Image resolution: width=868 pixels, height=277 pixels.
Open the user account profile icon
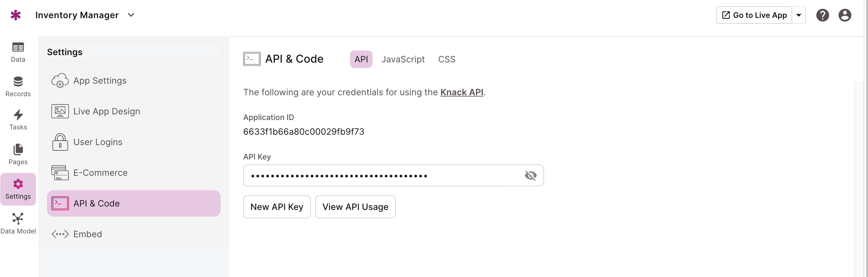coord(844,15)
